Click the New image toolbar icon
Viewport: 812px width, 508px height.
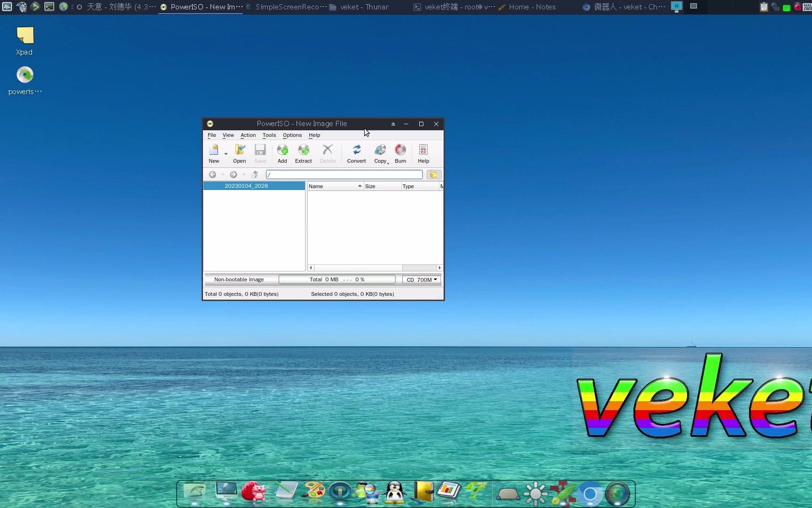214,154
